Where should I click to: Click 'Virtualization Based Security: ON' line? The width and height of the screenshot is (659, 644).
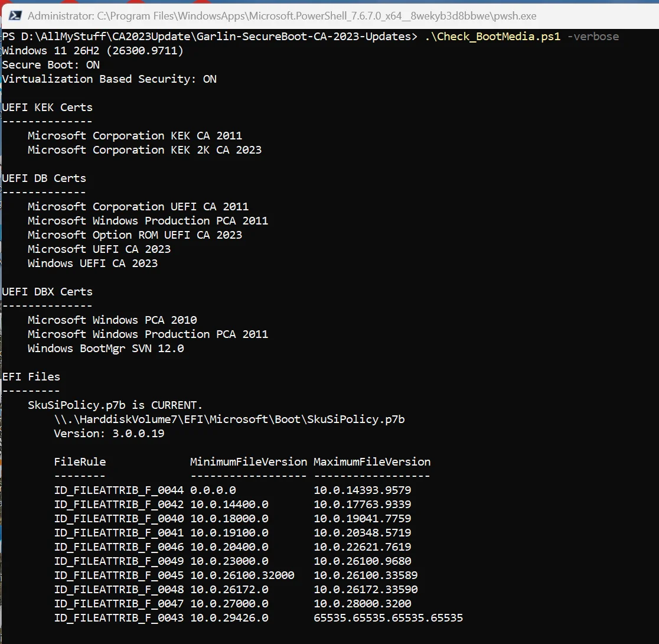click(x=109, y=79)
